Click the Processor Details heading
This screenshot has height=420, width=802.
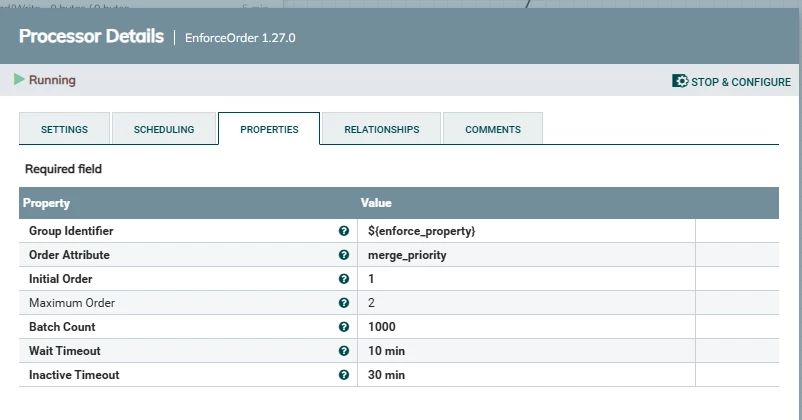click(x=92, y=36)
